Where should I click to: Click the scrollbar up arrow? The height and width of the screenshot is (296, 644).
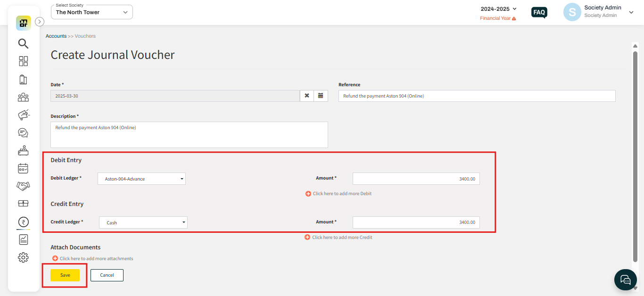(x=635, y=46)
